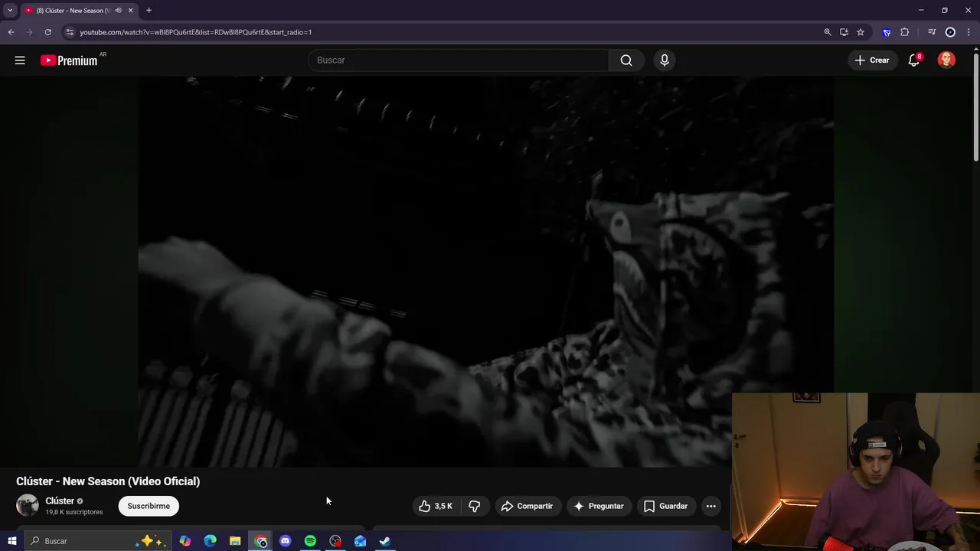Click the site information icon in address bar

pyautogui.click(x=69, y=32)
